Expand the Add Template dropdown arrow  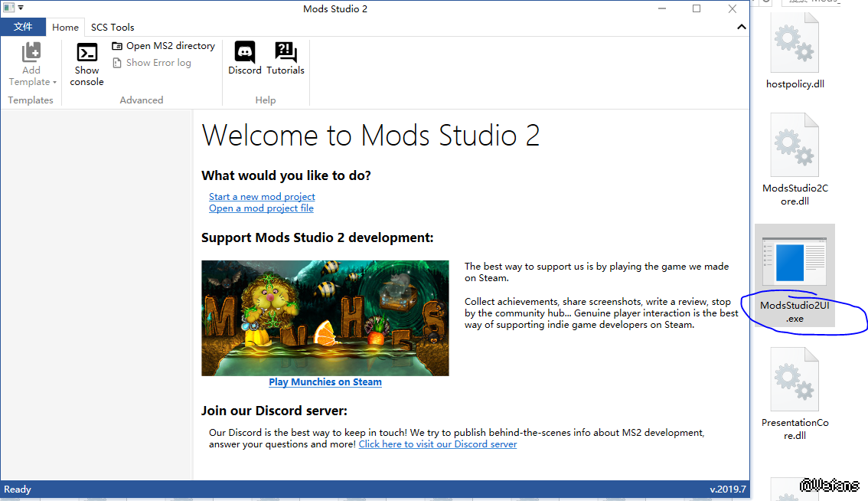tap(54, 83)
